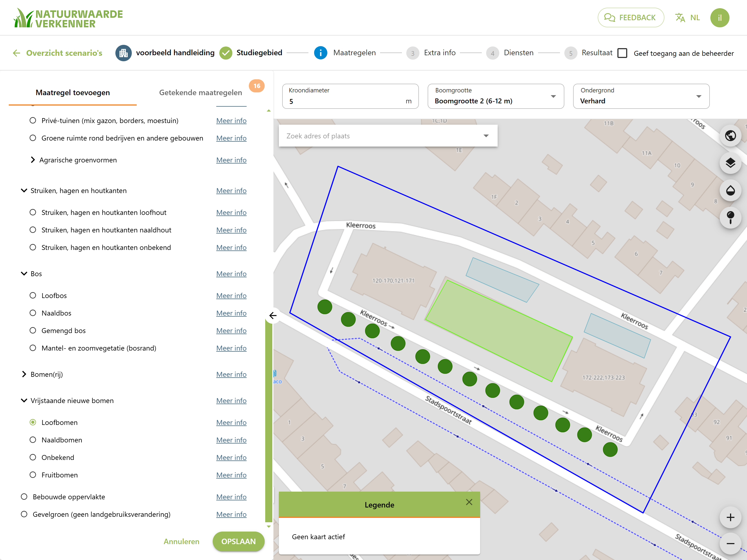Enable Geef toegang aan de beheerder checkbox
Screen dimensions: 747x560
click(x=622, y=53)
